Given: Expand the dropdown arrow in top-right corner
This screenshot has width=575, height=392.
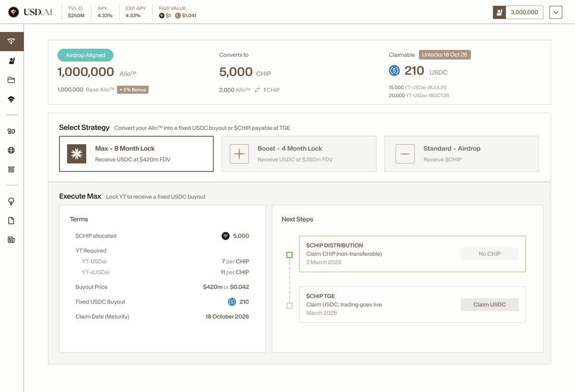Looking at the screenshot, I should coord(556,12).
